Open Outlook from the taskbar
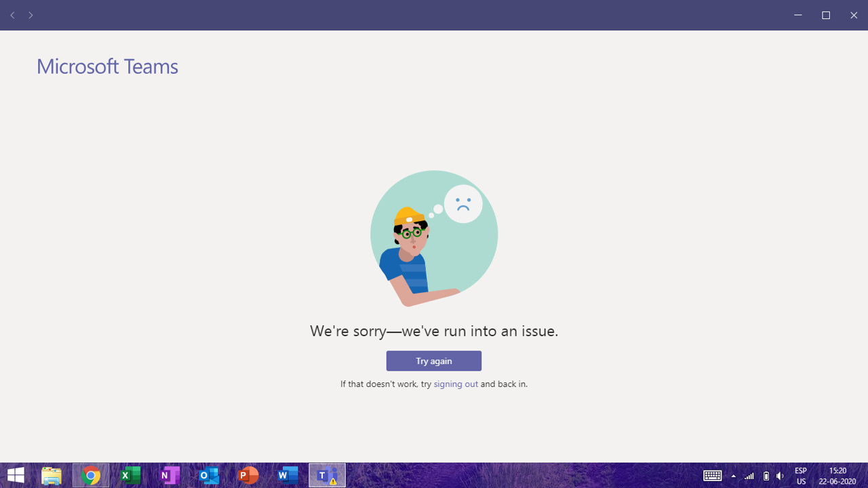Viewport: 868px width, 488px height. pyautogui.click(x=209, y=475)
